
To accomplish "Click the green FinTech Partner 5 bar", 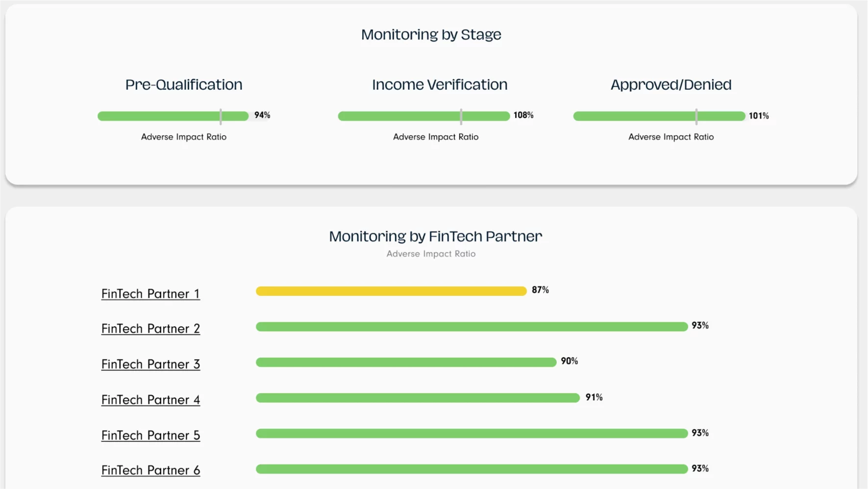I will tap(472, 434).
